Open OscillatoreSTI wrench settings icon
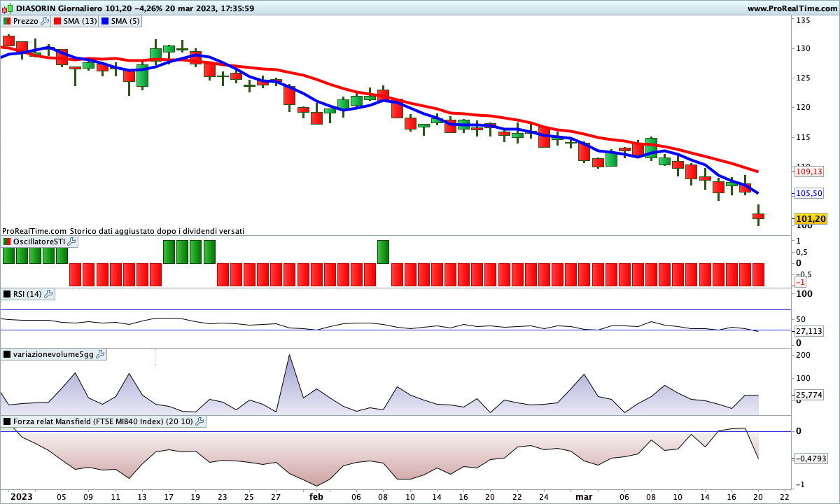 point(71,241)
